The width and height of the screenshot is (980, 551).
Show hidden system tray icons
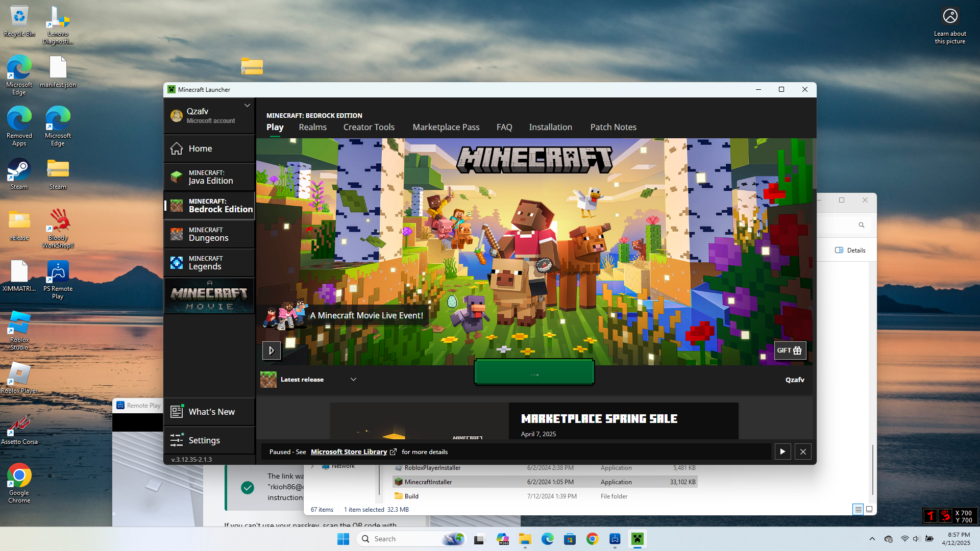point(872,539)
